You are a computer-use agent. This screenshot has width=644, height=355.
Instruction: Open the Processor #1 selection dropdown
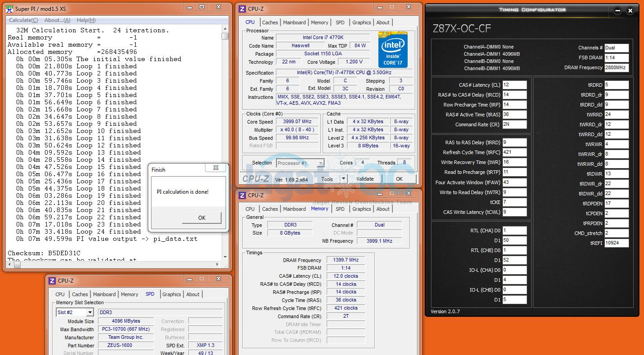pyautogui.click(x=320, y=163)
